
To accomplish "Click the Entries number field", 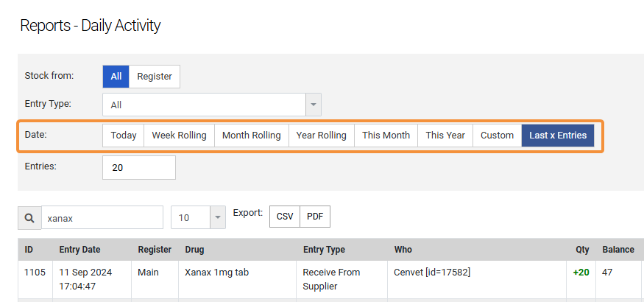I will click(139, 168).
